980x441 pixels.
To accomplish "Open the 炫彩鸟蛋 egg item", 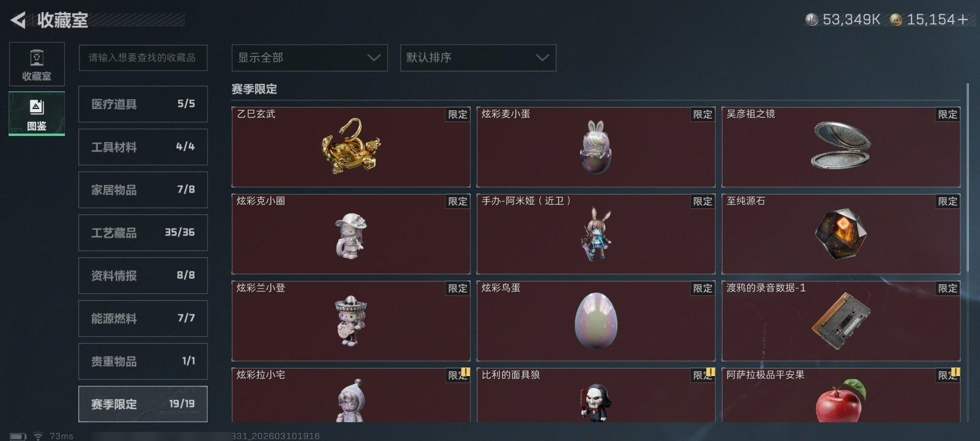I will click(x=596, y=321).
